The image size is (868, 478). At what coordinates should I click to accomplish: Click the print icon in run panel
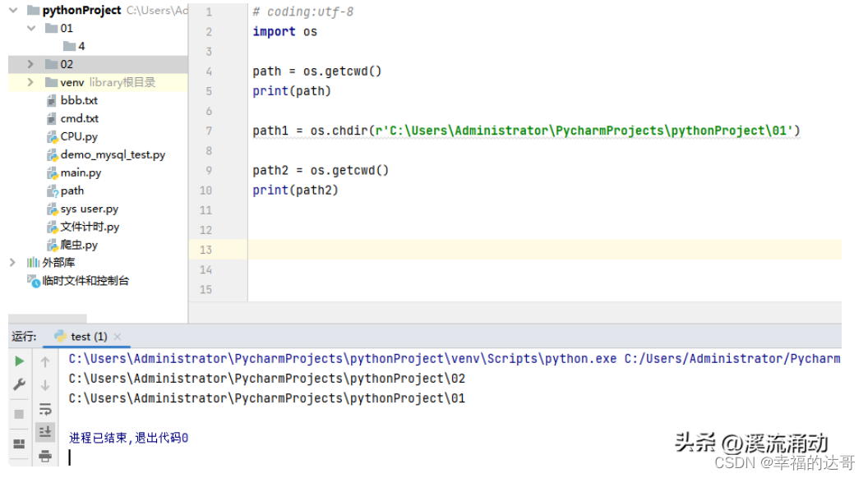pyautogui.click(x=45, y=456)
